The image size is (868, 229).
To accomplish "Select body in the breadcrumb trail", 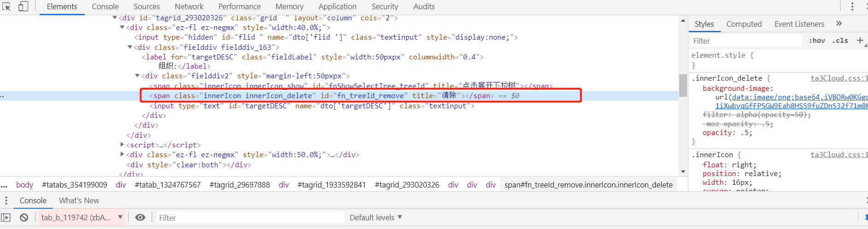I will (x=25, y=185).
